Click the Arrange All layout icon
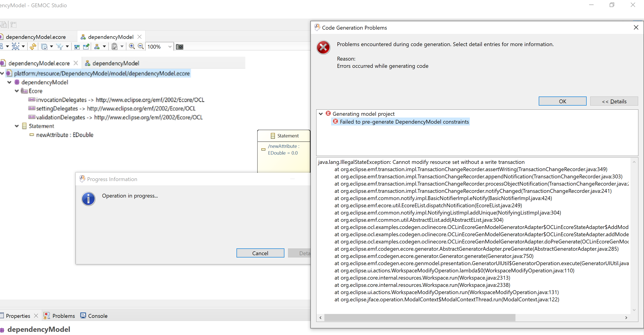This screenshot has width=644, height=335. (x=16, y=47)
